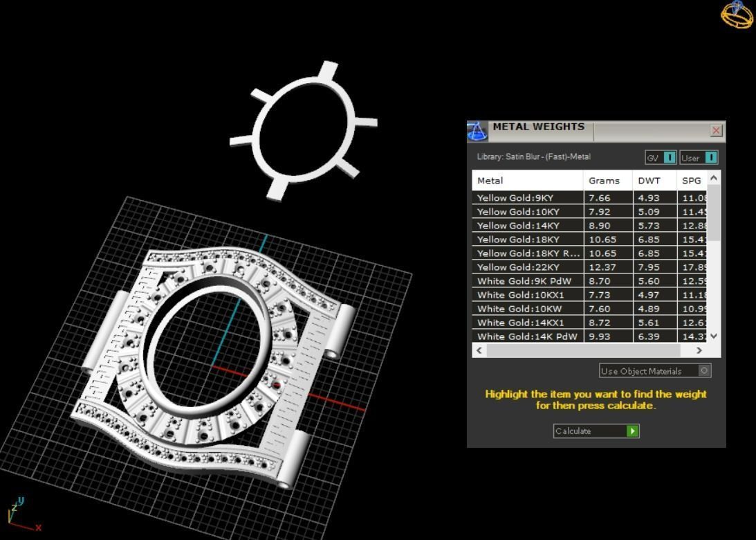This screenshot has width=756, height=540.
Task: Select the White Gold:10KX1 row
Action: (x=590, y=295)
